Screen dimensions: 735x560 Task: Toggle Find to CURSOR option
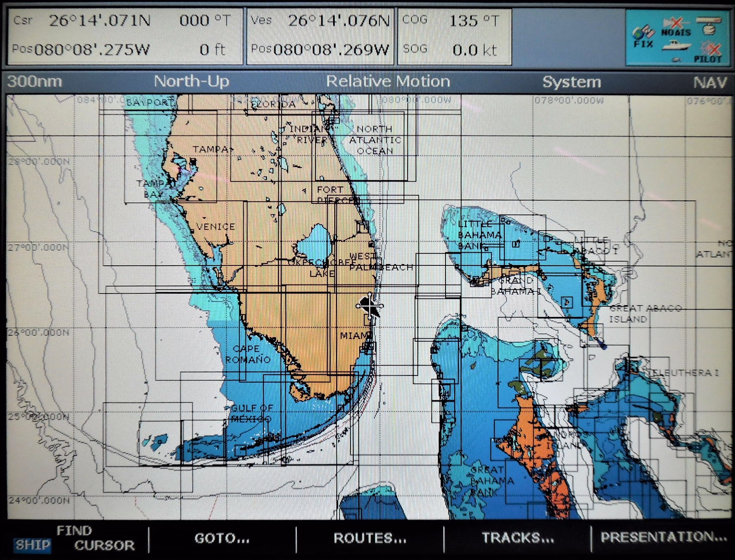point(104,545)
